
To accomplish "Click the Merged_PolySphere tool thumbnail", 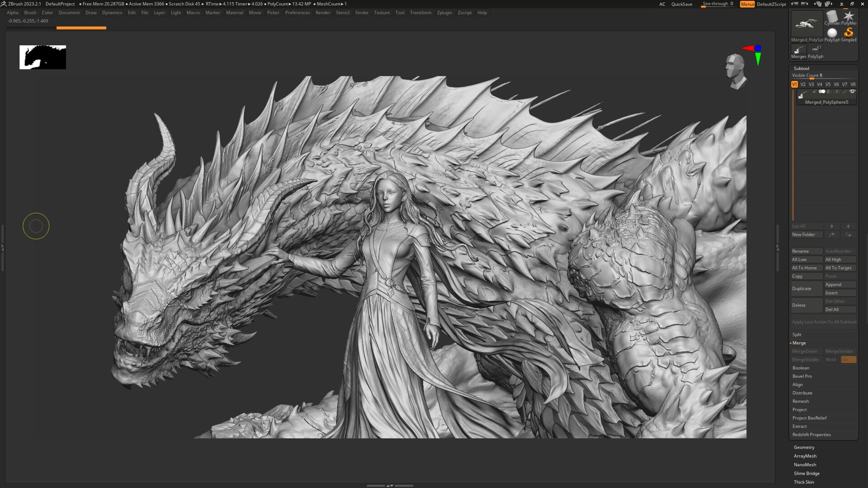I will coord(807,24).
